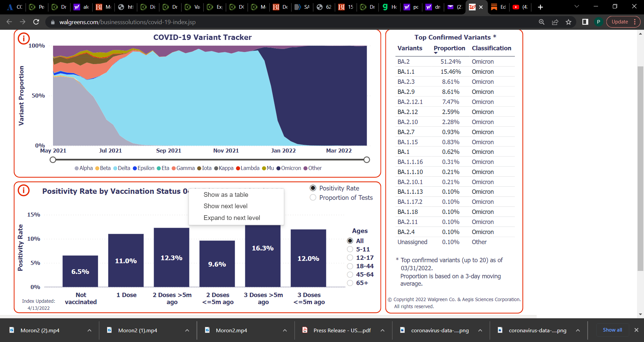
Task: Expand options for Press Release pdf download
Action: 382,330
